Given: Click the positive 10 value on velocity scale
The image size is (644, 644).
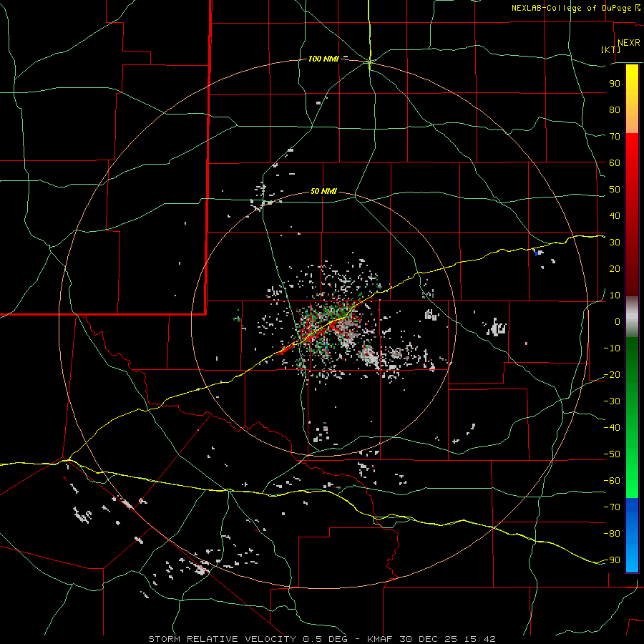Looking at the screenshot, I should [615, 296].
